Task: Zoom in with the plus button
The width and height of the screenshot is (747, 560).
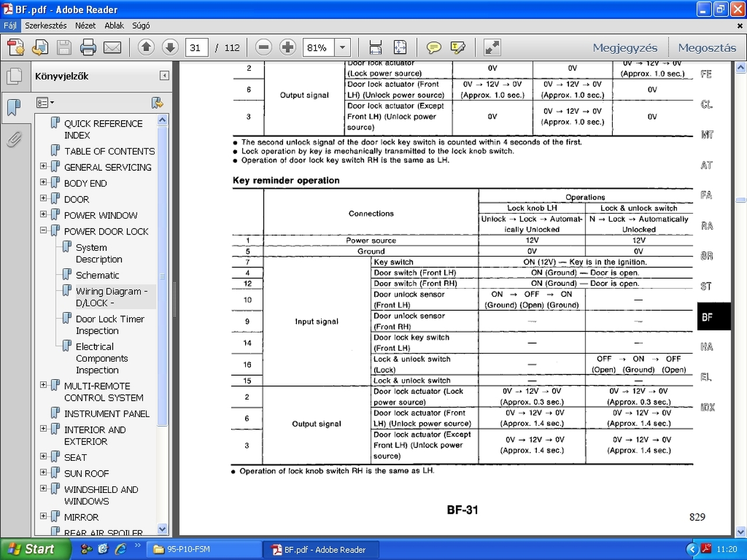Action: point(288,47)
